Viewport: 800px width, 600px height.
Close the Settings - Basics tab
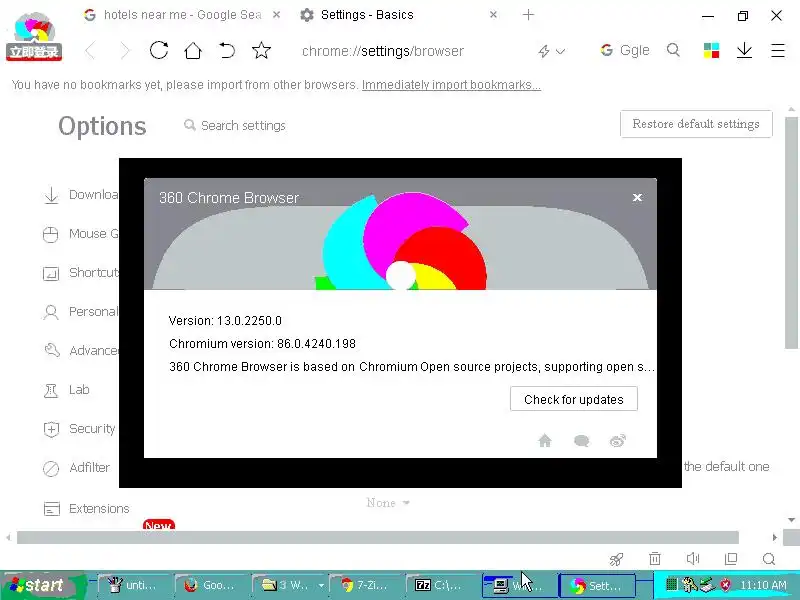click(x=493, y=15)
